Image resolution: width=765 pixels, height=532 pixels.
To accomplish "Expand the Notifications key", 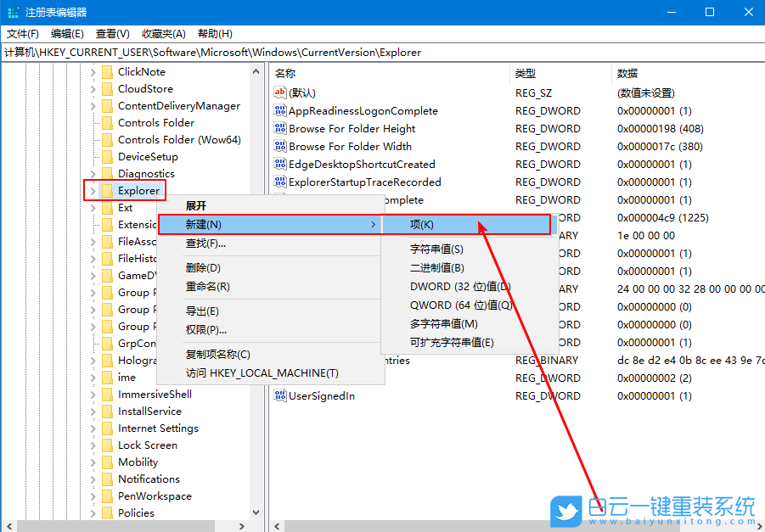I will coord(92,479).
